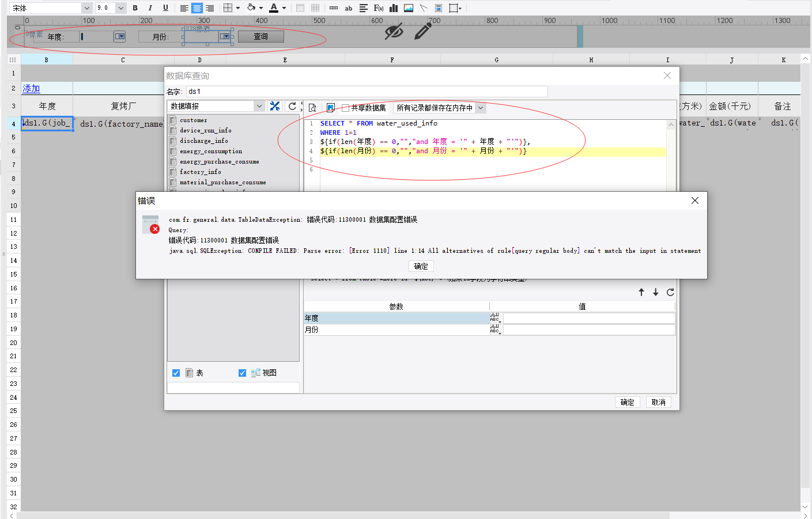
Task: Open the font color dropdown arrow
Action: [x=284, y=8]
